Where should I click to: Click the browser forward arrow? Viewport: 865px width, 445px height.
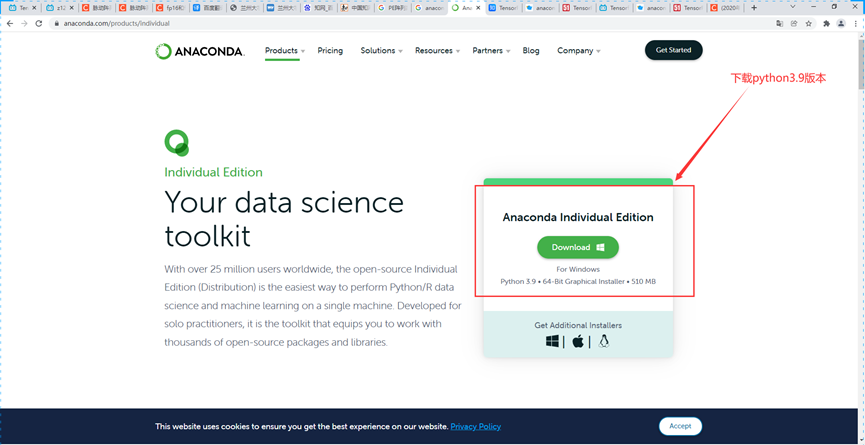tap(24, 24)
